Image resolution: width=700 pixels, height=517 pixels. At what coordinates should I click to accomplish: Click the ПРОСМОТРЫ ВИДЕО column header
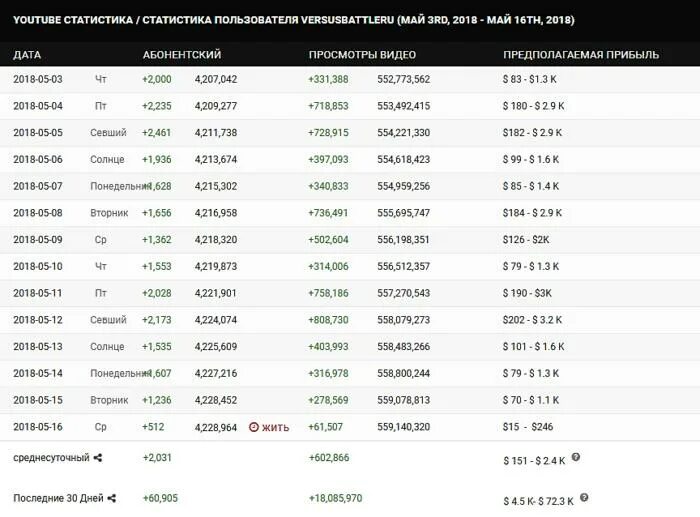(362, 55)
